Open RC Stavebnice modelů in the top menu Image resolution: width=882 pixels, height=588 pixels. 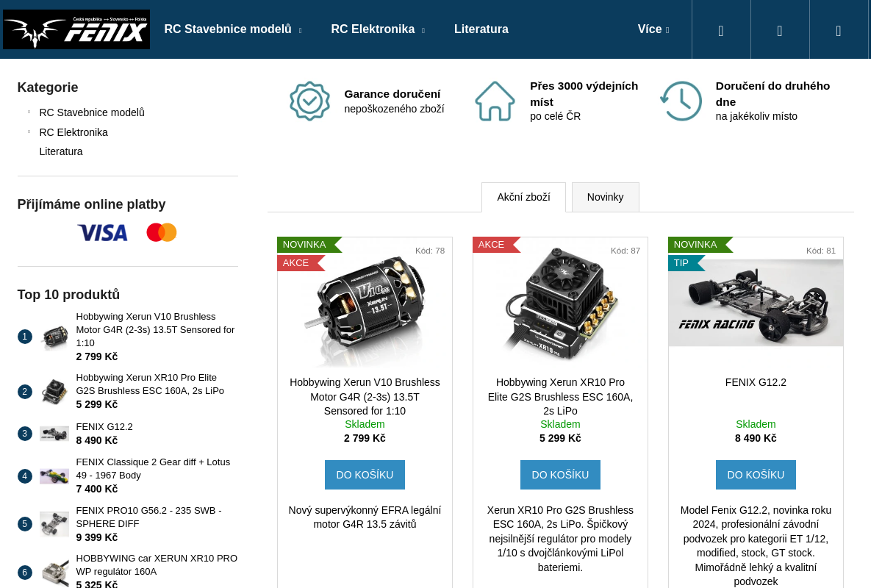pyautogui.click(x=228, y=29)
